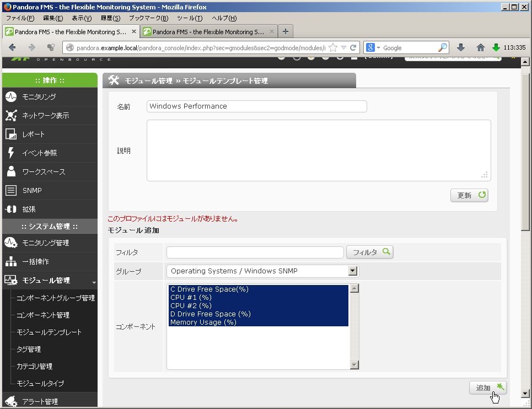Open カテゴリ管理 in the sidebar
Image resolution: width=532 pixels, height=409 pixels.
tap(34, 366)
